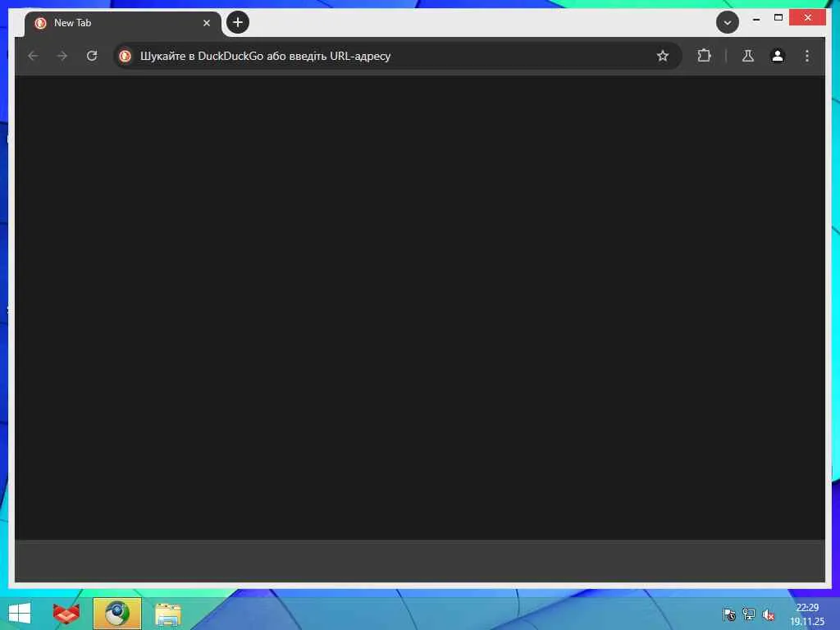Go forward to next page
Viewport: 840px width, 630px height.
click(62, 56)
